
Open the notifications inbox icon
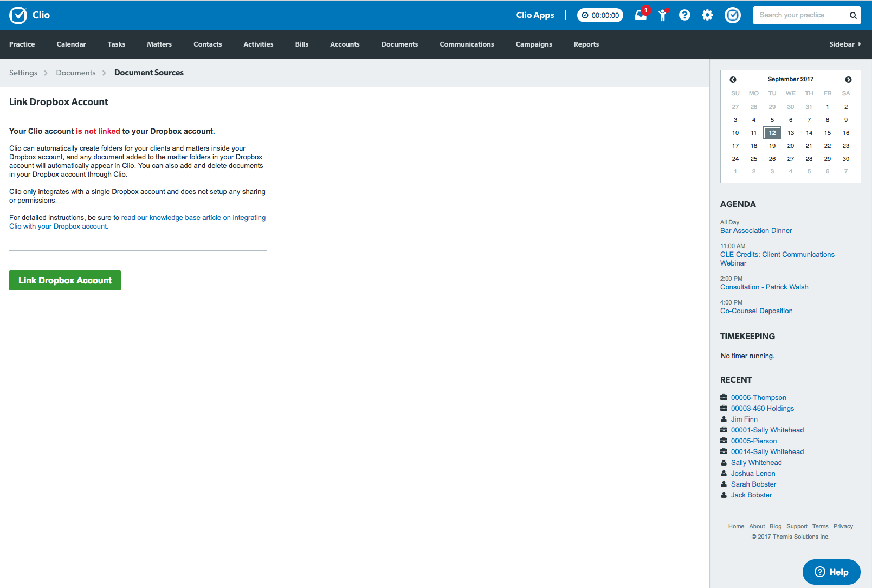[x=641, y=15]
